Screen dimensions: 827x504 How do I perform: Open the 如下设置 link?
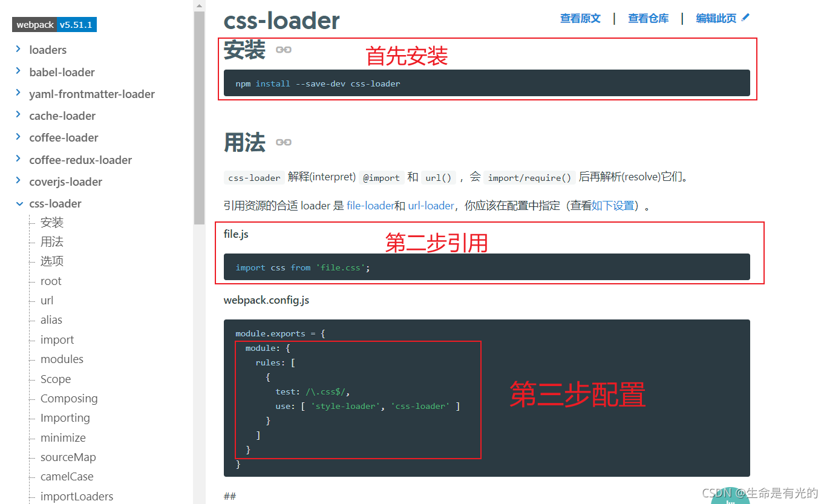pyautogui.click(x=613, y=206)
